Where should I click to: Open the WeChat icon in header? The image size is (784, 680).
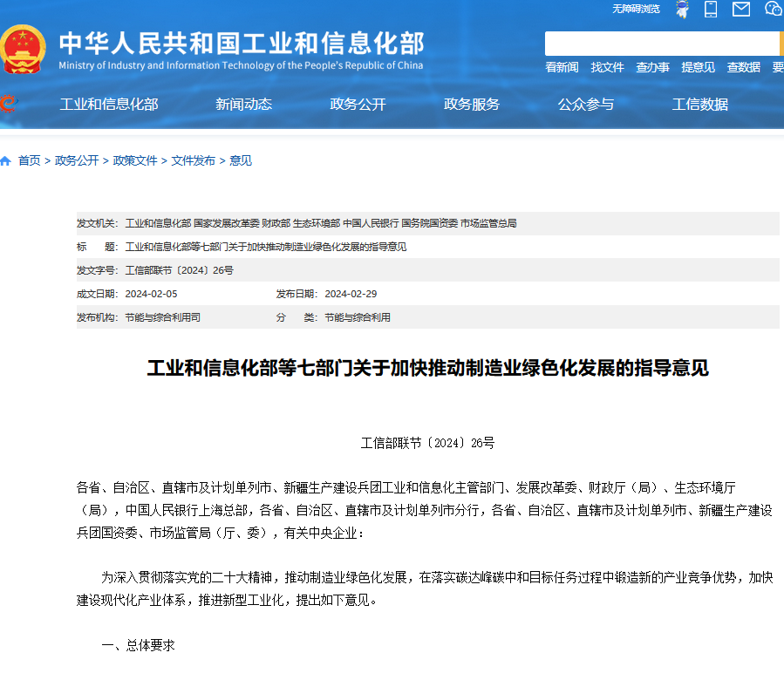(x=774, y=10)
